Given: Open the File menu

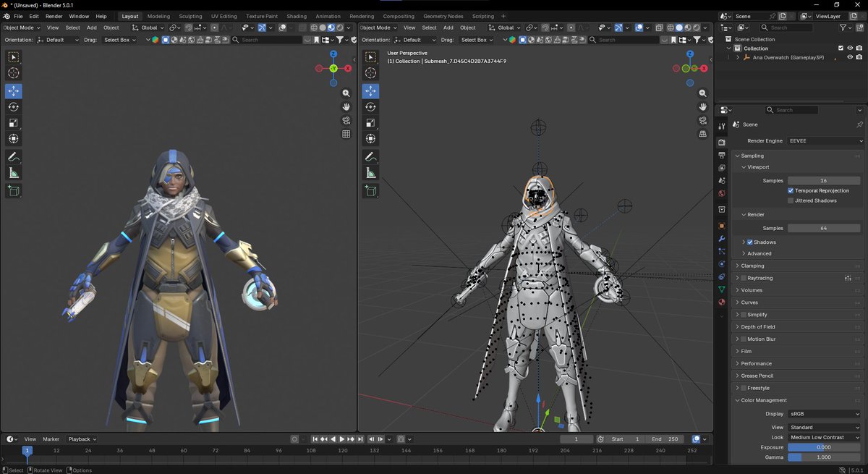Looking at the screenshot, I should click(x=18, y=16).
